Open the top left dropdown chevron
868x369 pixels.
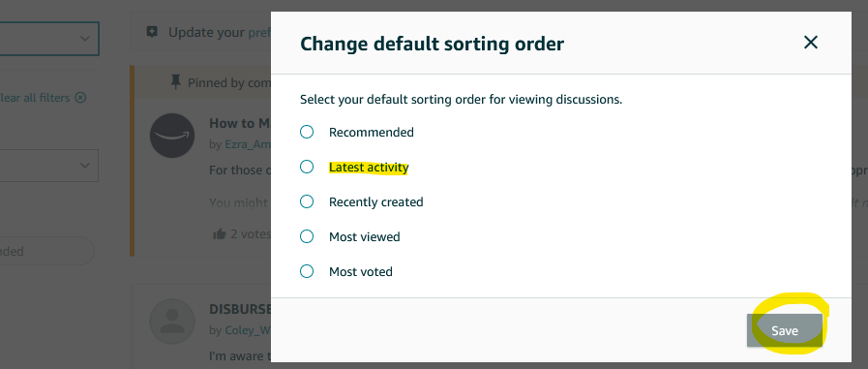(x=85, y=38)
